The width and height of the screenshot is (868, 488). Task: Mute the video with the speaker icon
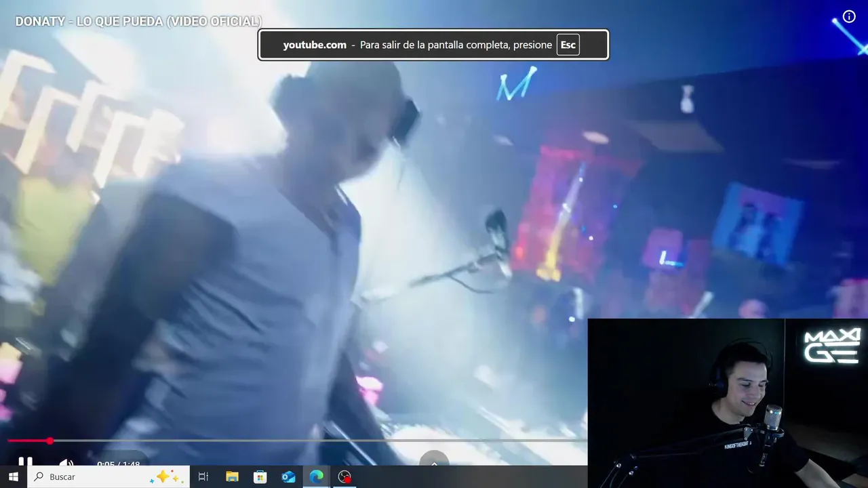[66, 463]
